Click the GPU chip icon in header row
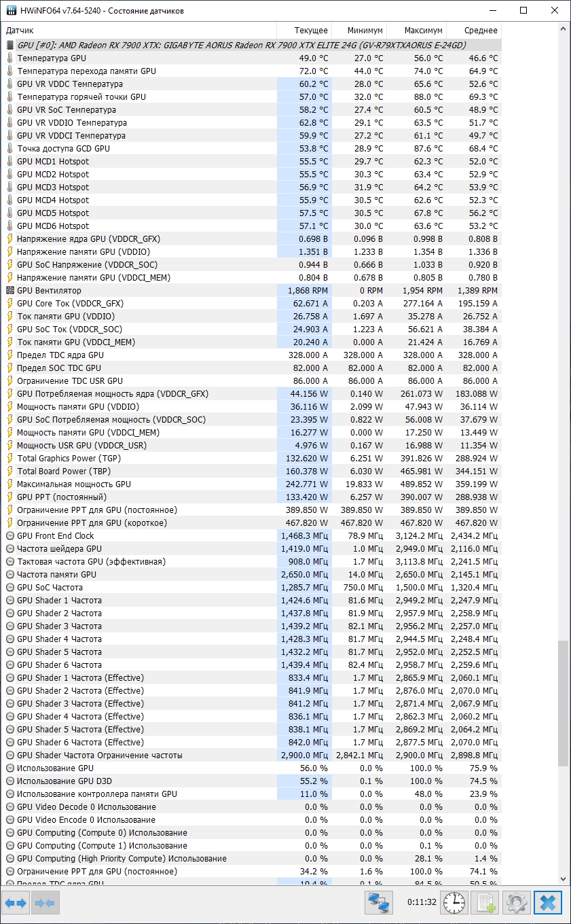Image resolution: width=571 pixels, height=924 pixels. point(10,46)
